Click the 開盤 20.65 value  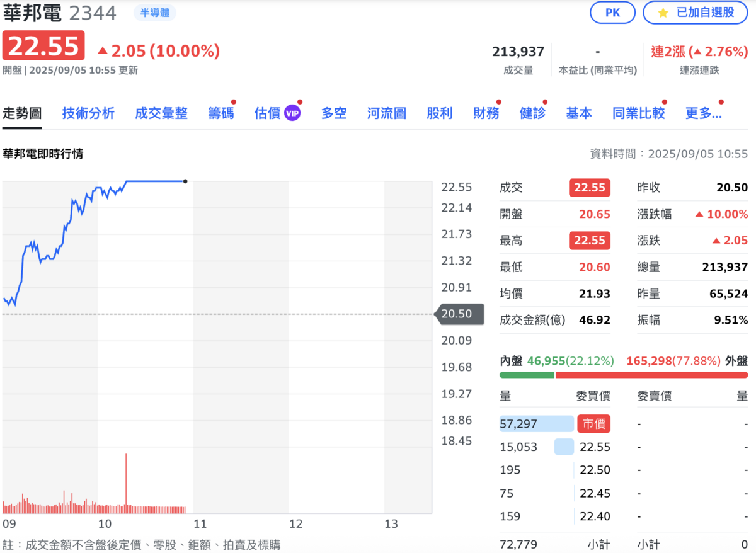tap(595, 214)
